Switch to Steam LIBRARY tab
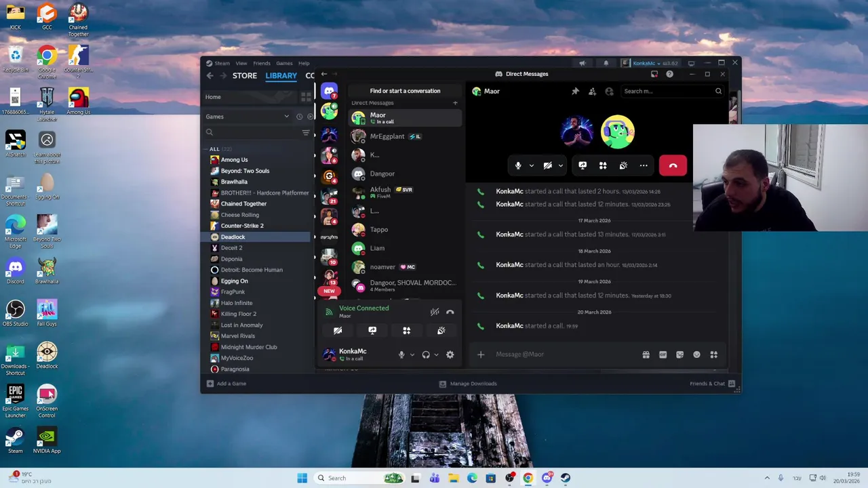This screenshot has width=868, height=488. coord(281,76)
